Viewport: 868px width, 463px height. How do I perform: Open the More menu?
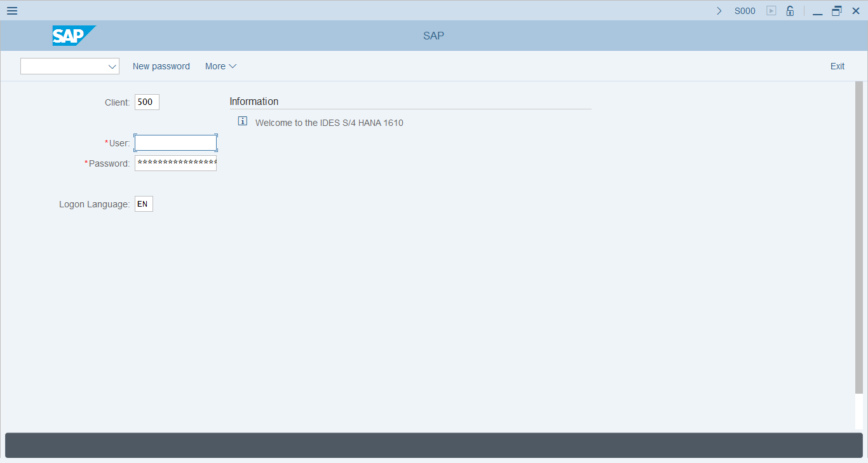(x=220, y=66)
